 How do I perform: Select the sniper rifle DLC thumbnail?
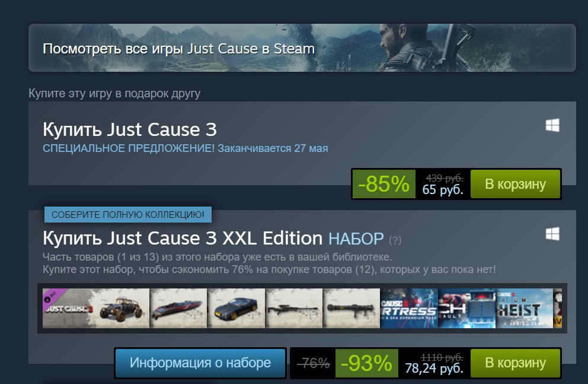click(294, 308)
